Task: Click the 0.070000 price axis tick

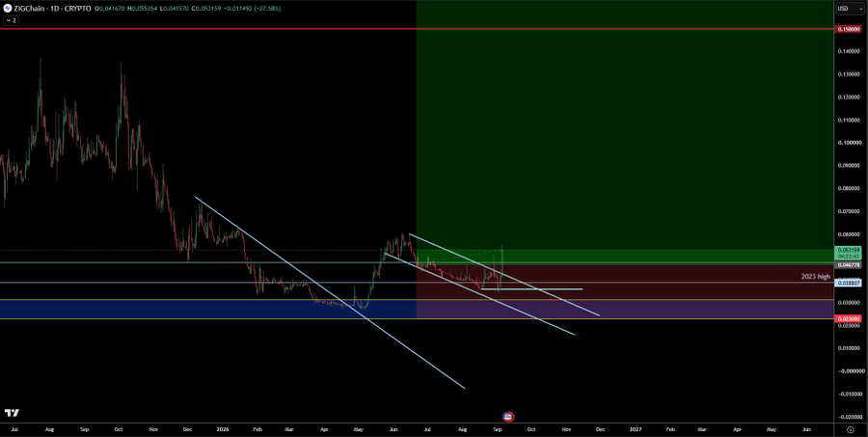Action: coord(848,211)
